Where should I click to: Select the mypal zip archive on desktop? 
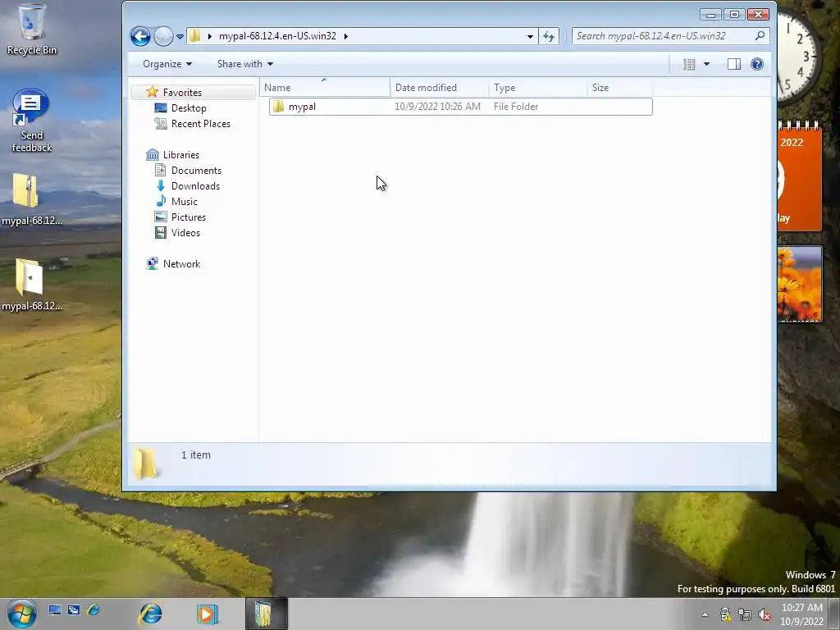click(31, 199)
